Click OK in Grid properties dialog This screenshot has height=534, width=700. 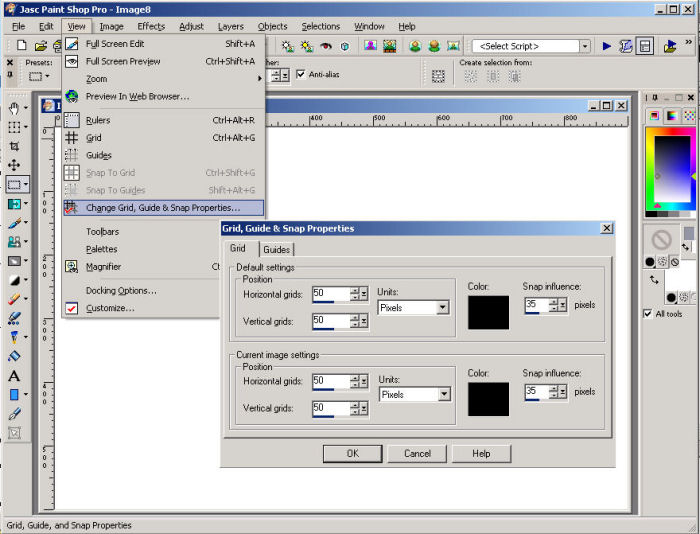(x=352, y=453)
